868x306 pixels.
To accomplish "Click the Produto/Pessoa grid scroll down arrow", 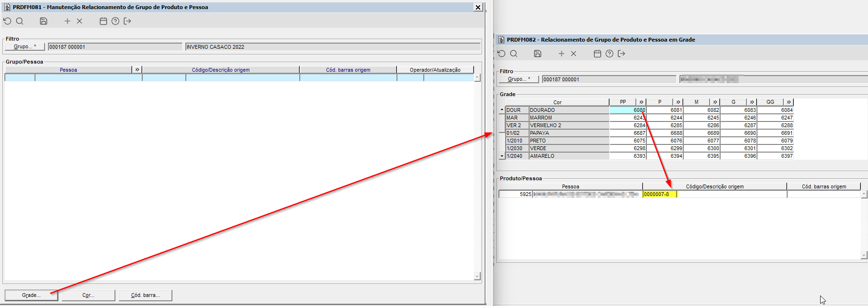I will (x=864, y=255).
